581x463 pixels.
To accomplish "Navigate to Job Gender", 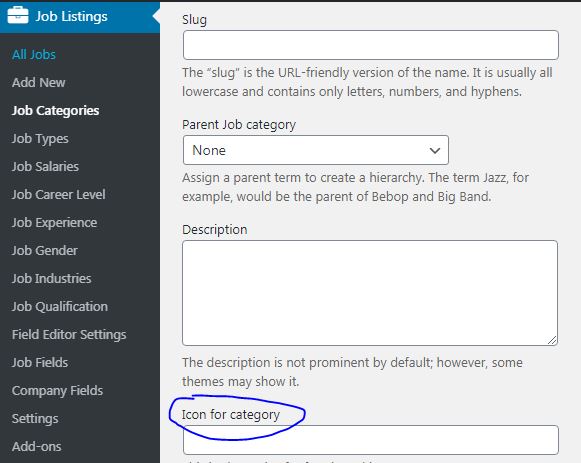I will click(45, 250).
